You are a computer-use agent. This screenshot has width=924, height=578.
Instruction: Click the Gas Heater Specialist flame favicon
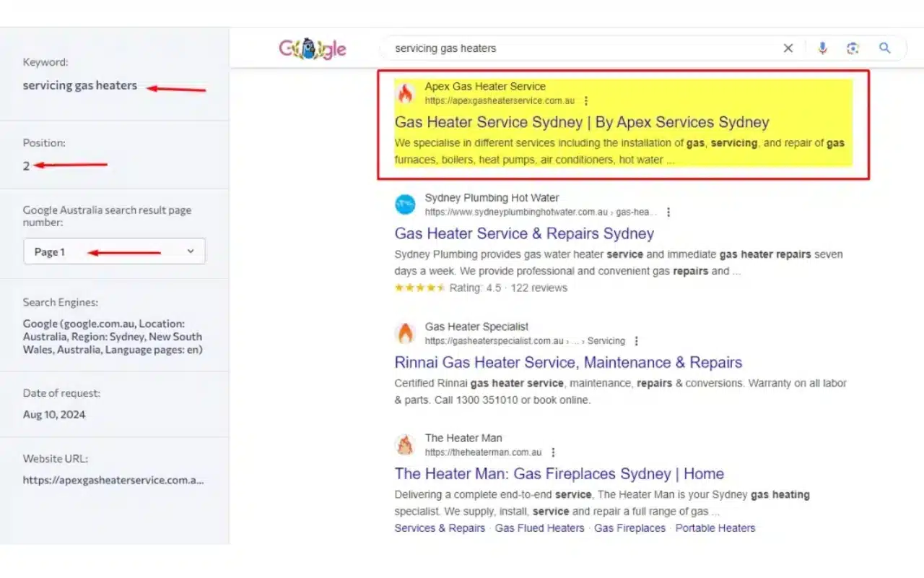405,333
